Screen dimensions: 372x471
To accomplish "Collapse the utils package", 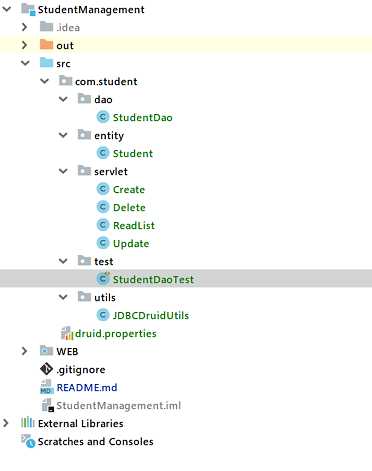I will pyautogui.click(x=63, y=297).
